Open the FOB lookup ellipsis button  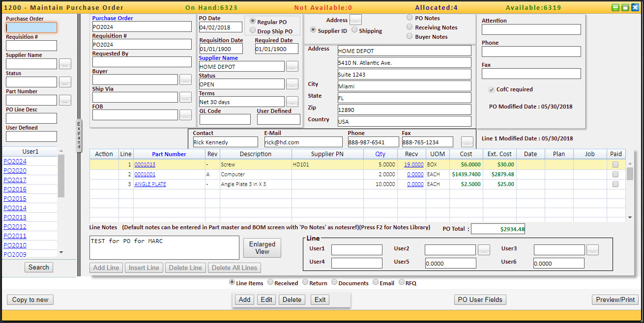[185, 115]
